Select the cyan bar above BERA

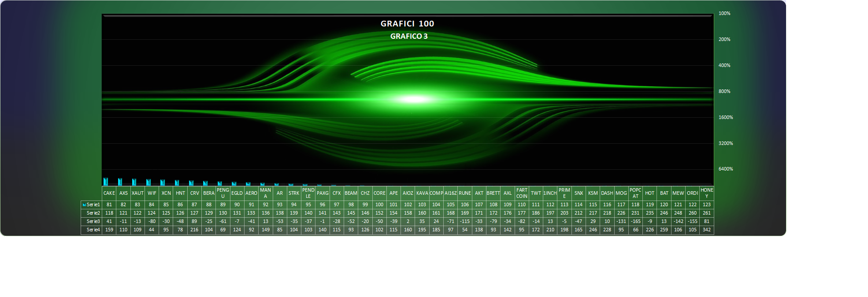(x=205, y=183)
